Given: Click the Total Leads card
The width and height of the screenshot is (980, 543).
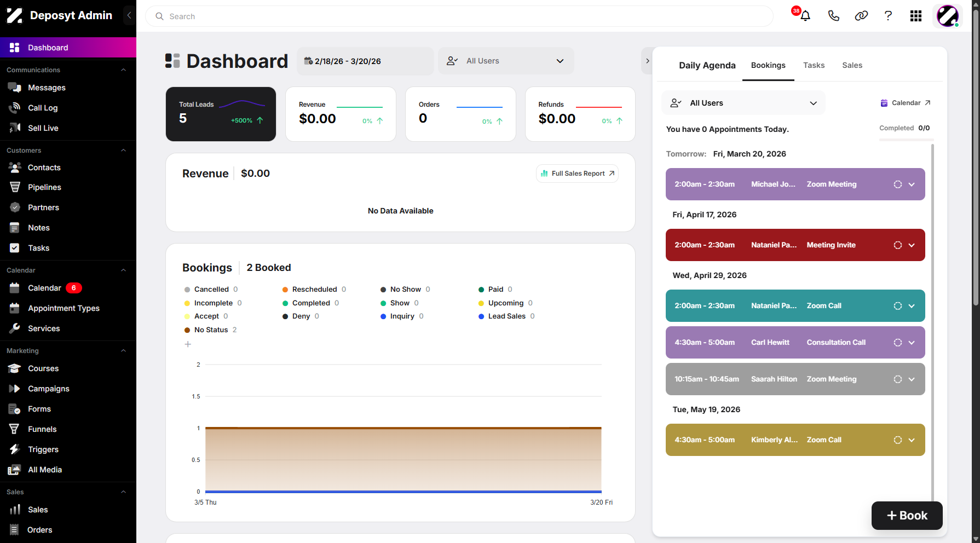Looking at the screenshot, I should click(221, 114).
